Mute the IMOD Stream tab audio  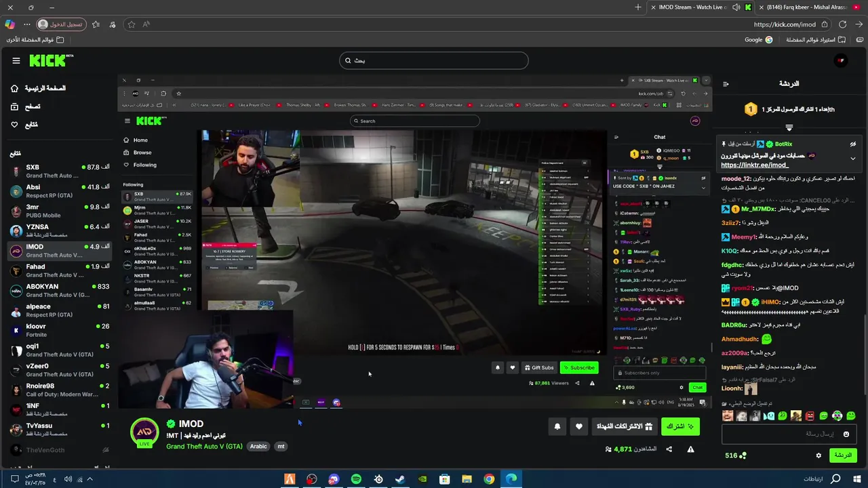736,7
